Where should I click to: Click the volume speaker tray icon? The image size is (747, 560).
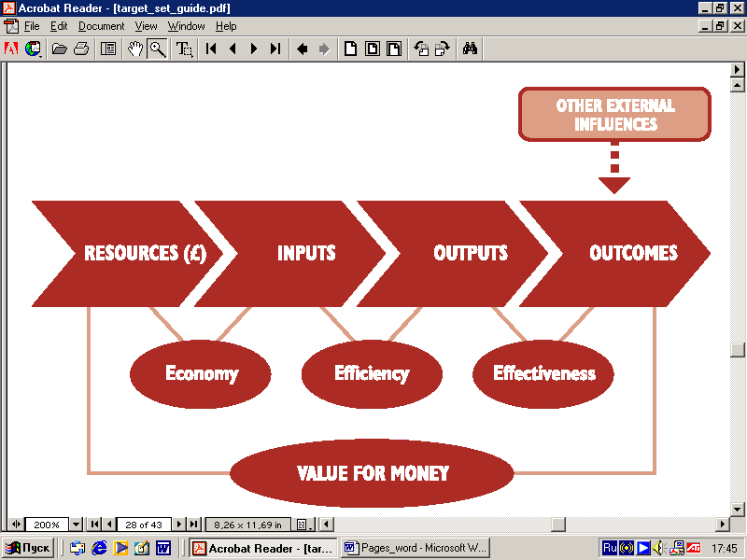point(658,548)
